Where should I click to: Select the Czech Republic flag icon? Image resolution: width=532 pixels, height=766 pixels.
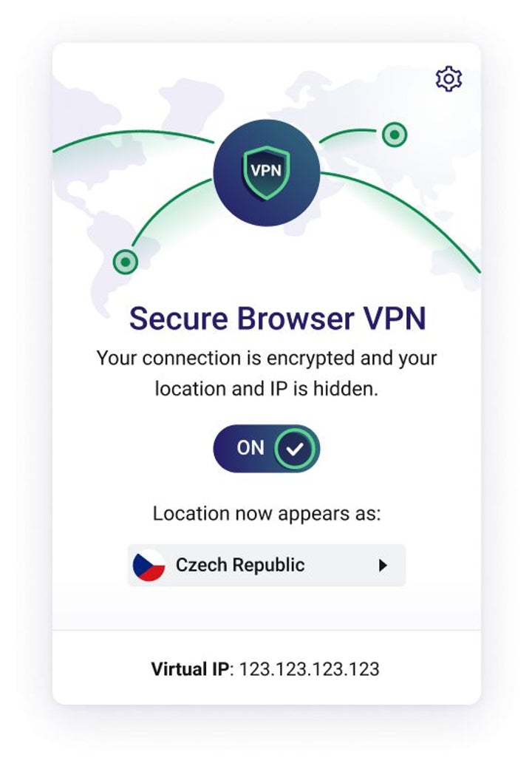(149, 565)
